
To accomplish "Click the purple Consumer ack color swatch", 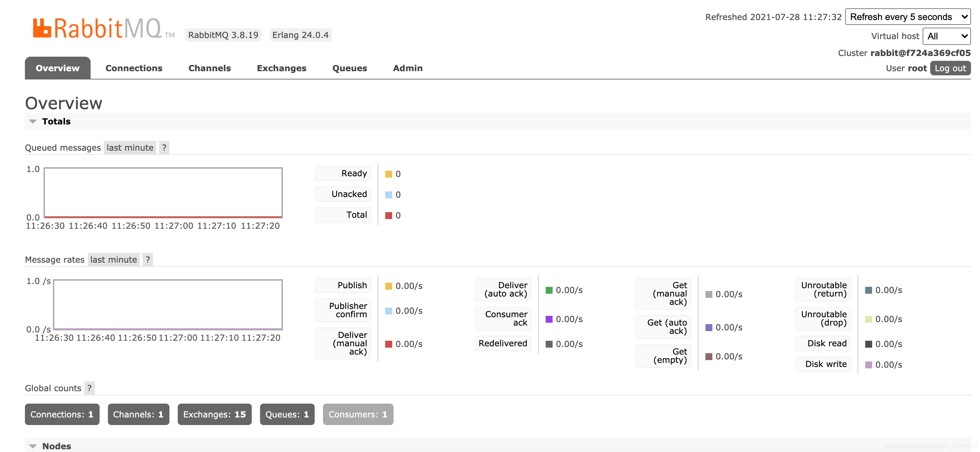I will click(548, 319).
